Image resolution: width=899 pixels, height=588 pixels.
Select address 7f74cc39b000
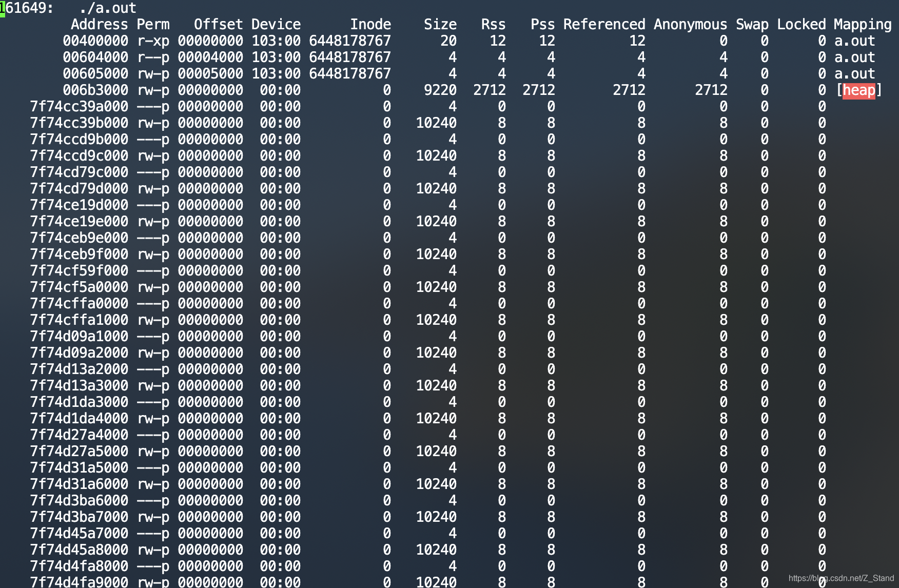click(79, 123)
